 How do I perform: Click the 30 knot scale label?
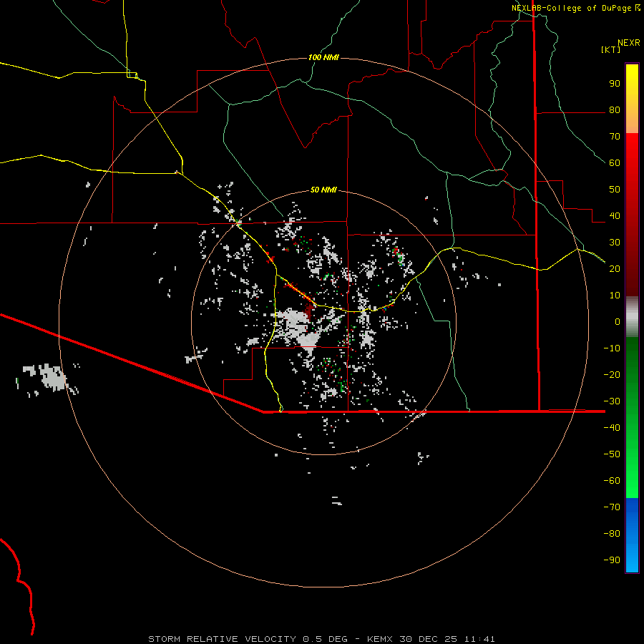tap(615, 243)
